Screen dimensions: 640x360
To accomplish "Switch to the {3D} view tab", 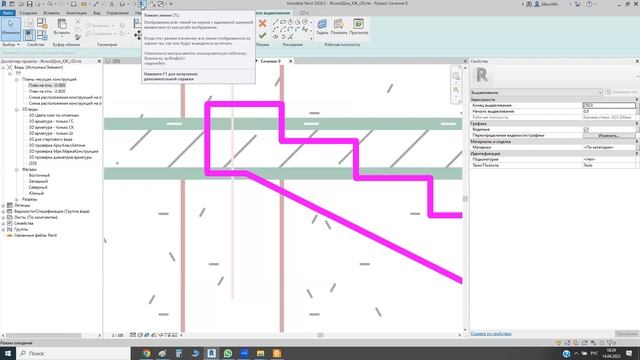I will [116, 61].
